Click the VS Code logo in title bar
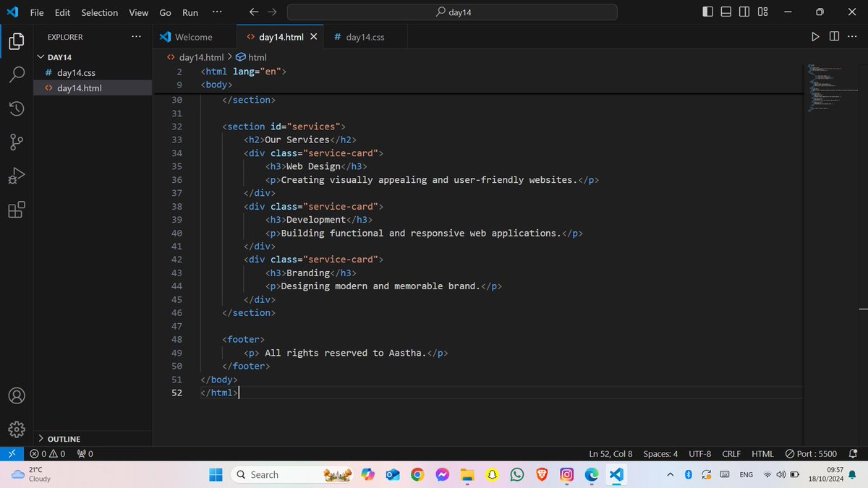The height and width of the screenshot is (488, 868). click(x=12, y=12)
